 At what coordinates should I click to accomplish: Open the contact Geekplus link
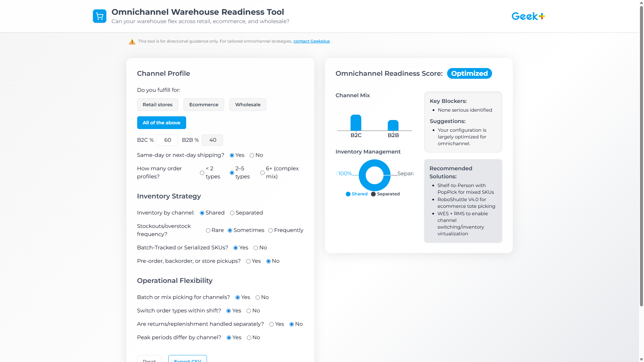pos(311,41)
